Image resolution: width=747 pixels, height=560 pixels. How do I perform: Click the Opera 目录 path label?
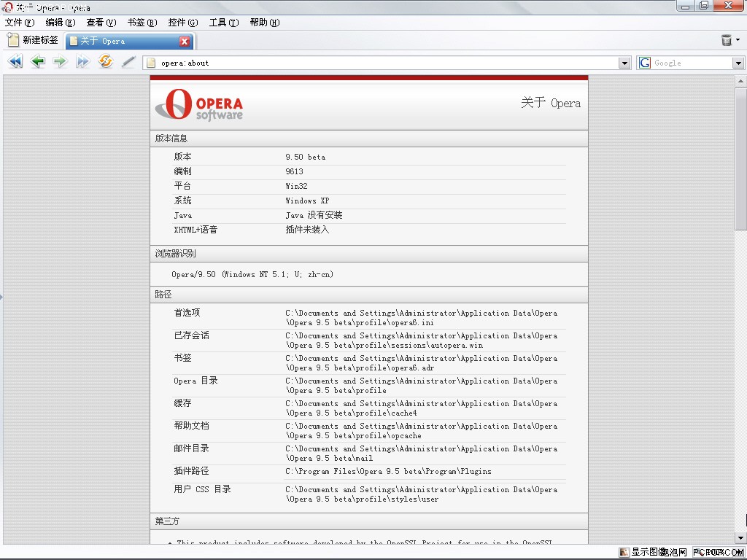tap(196, 381)
